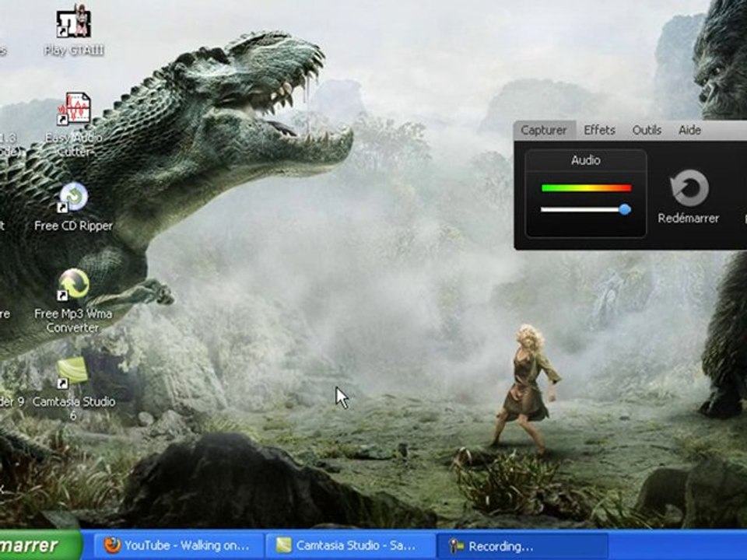747x560 pixels.
Task: Open the Outils menu in recorder
Action: [647, 130]
